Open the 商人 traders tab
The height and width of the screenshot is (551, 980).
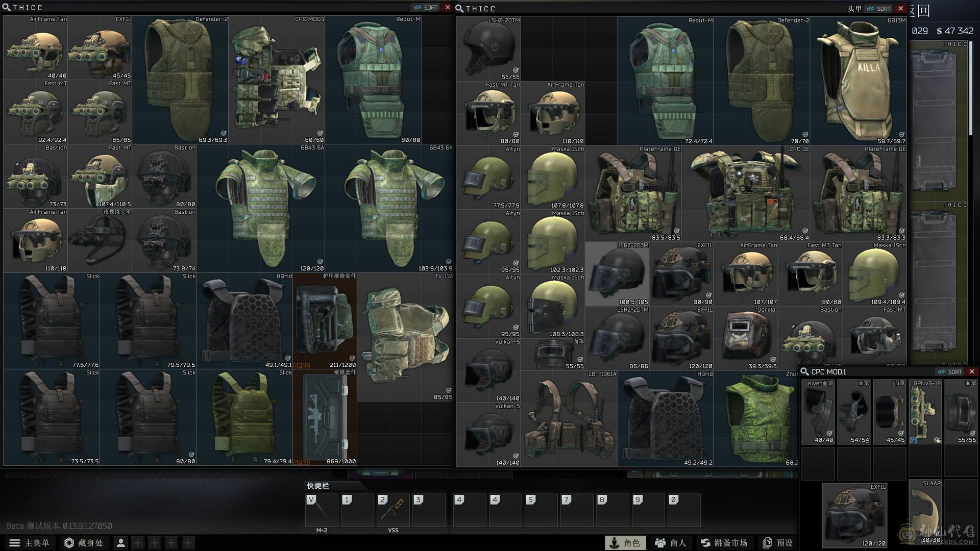pyautogui.click(x=670, y=543)
